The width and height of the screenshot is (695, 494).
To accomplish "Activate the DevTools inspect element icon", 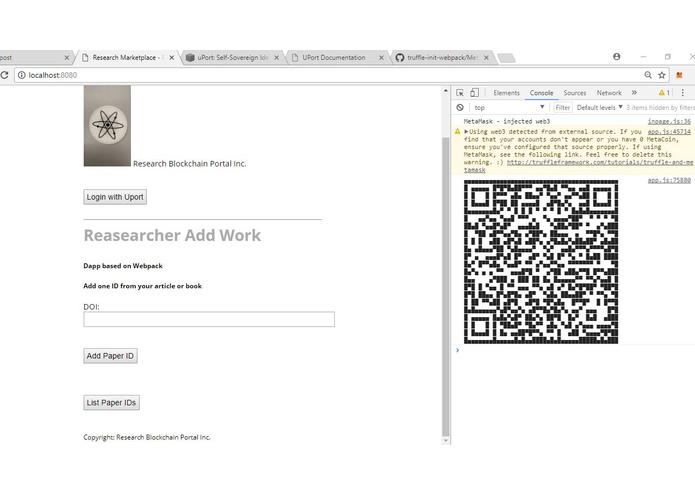I will click(460, 93).
